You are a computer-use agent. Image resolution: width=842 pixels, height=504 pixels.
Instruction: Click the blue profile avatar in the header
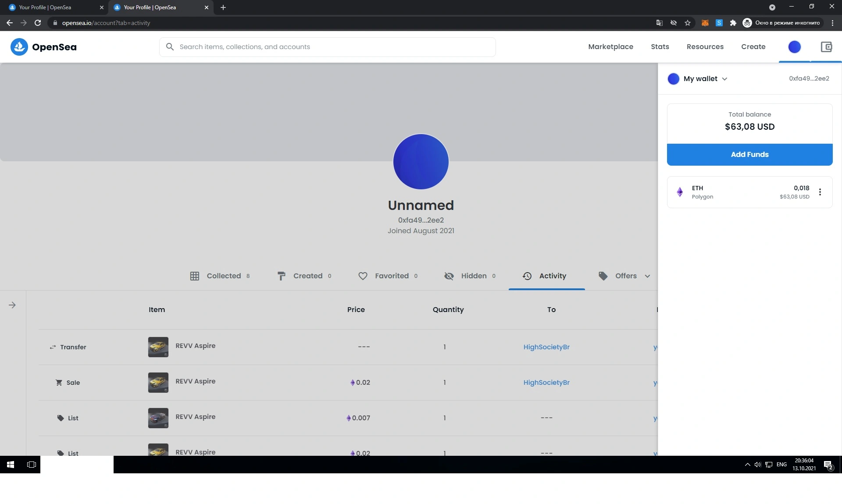[794, 47]
